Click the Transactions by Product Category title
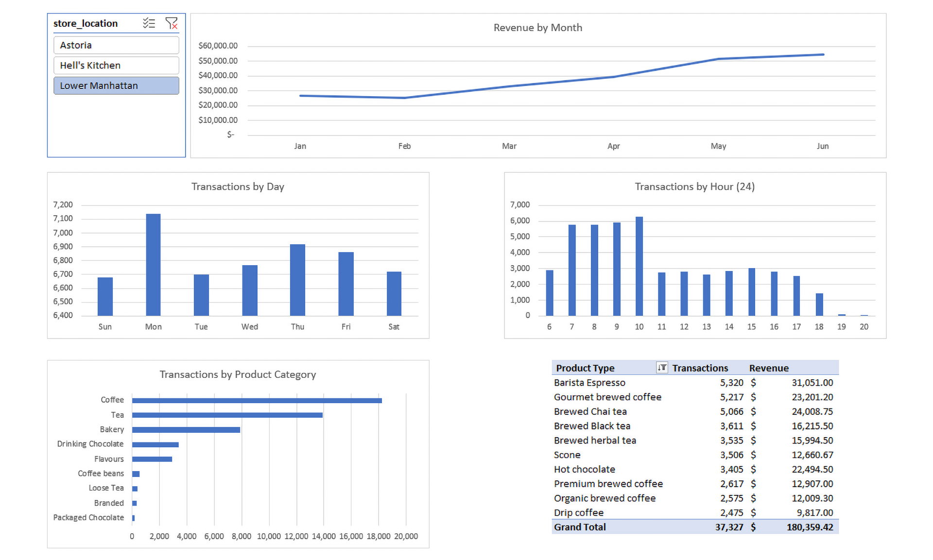933x560 pixels. 238,374
